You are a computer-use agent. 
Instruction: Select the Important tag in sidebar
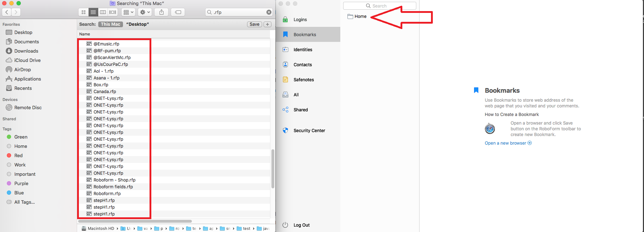[25, 174]
